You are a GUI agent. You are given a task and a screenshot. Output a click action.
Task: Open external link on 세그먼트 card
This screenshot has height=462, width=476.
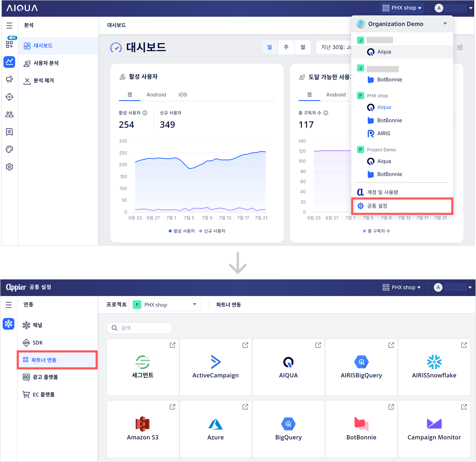tap(172, 345)
